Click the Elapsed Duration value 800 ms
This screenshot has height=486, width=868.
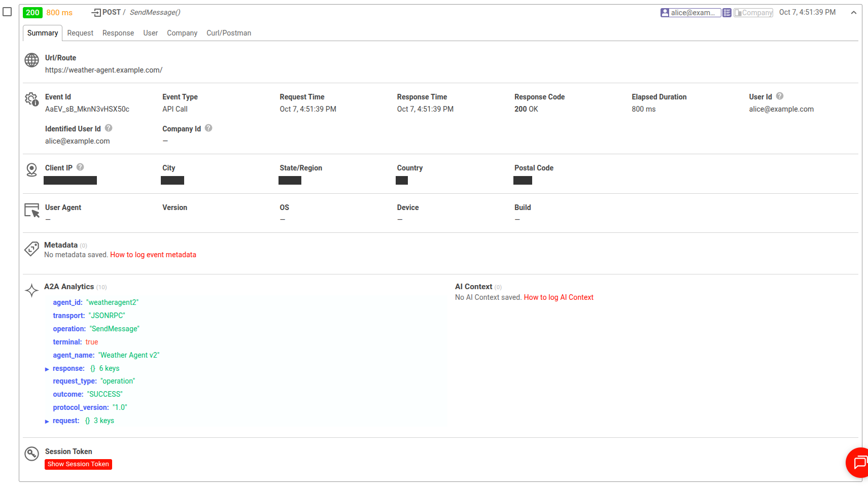click(x=643, y=109)
